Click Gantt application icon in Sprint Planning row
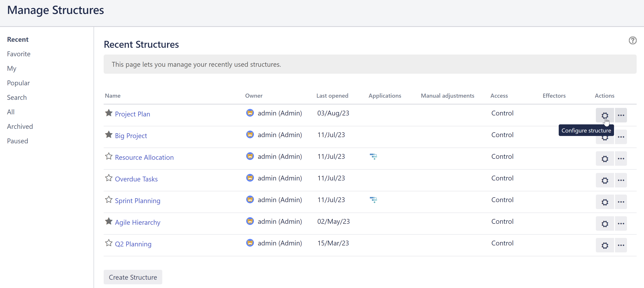 click(373, 200)
